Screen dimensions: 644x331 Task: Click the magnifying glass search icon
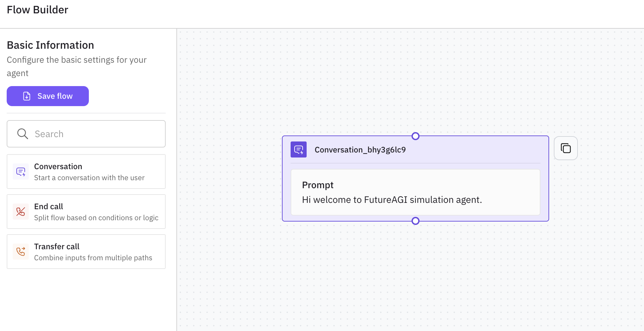tap(22, 134)
